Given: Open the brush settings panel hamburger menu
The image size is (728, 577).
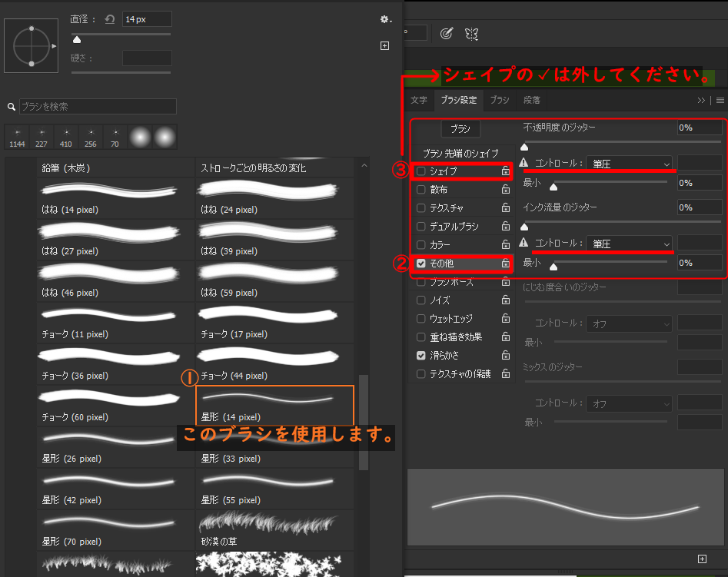Looking at the screenshot, I should click(x=720, y=100).
